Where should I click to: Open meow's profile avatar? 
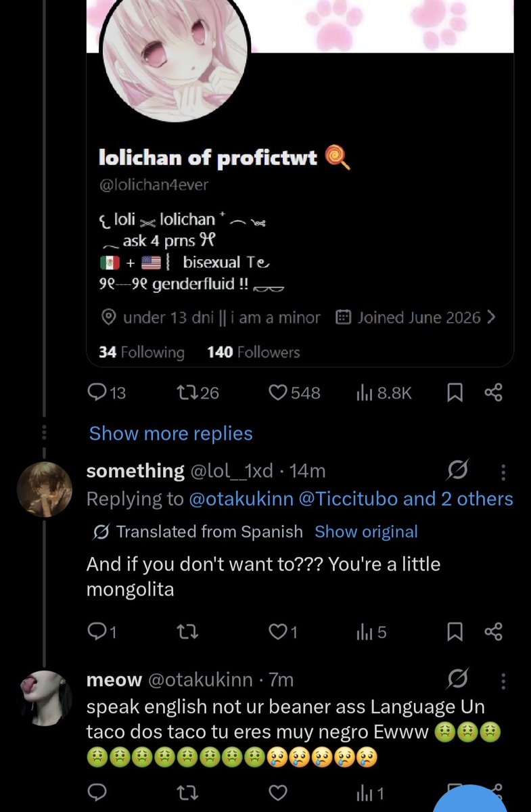[x=44, y=698]
